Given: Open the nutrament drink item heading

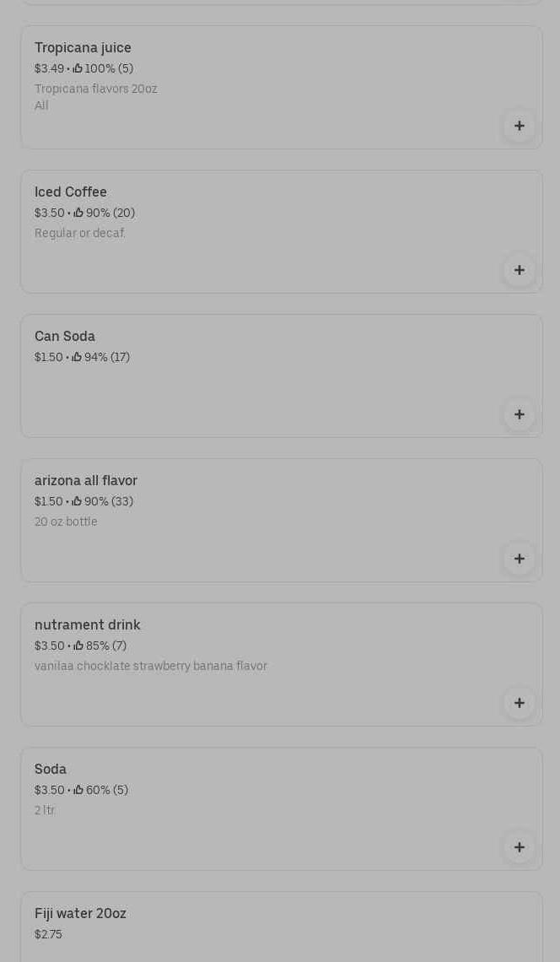Looking at the screenshot, I should tap(88, 625).
